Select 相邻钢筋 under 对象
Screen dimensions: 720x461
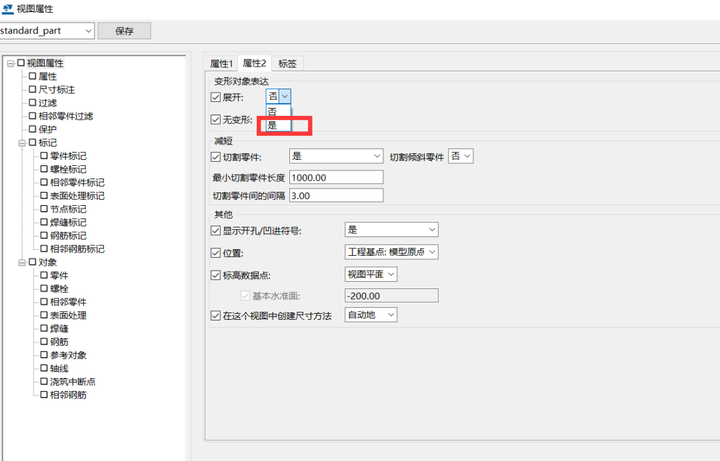pos(68,395)
